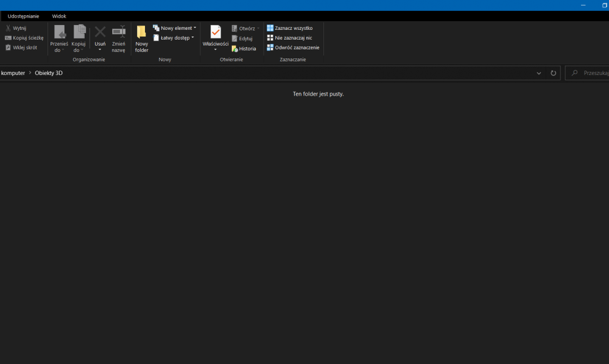This screenshot has width=609, height=364.
Task: Deselect everything with Nie zaznaczaj nic
Action: (x=270, y=38)
